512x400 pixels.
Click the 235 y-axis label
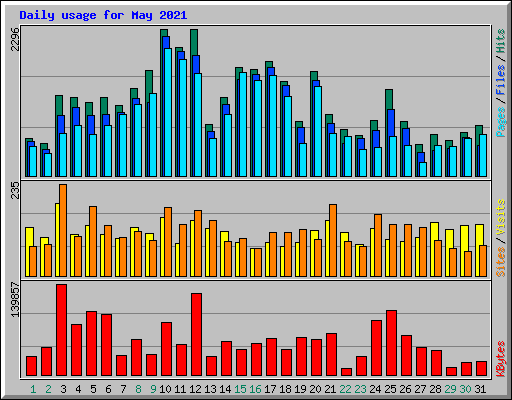pos(15,190)
